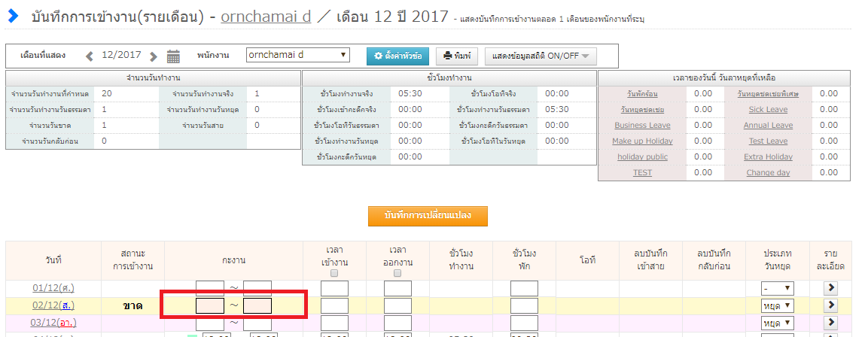Viewport: 868px width, 337px height.
Task: Go to previous month arrow
Action: pos(90,56)
